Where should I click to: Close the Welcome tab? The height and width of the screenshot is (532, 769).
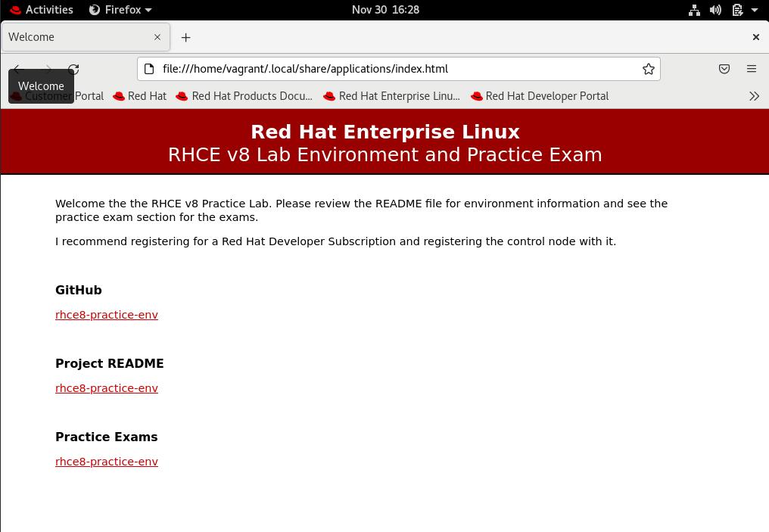click(157, 37)
